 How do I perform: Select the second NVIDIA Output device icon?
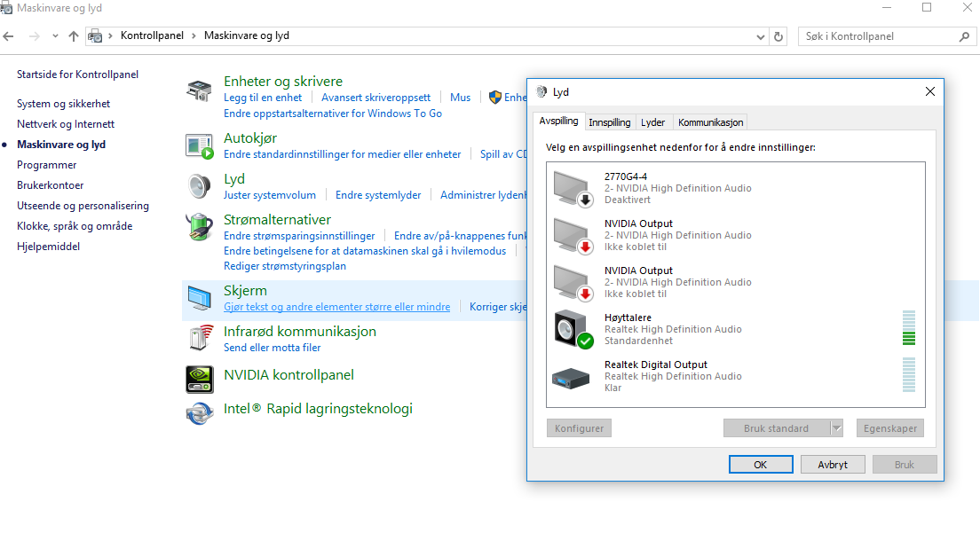pos(573,282)
